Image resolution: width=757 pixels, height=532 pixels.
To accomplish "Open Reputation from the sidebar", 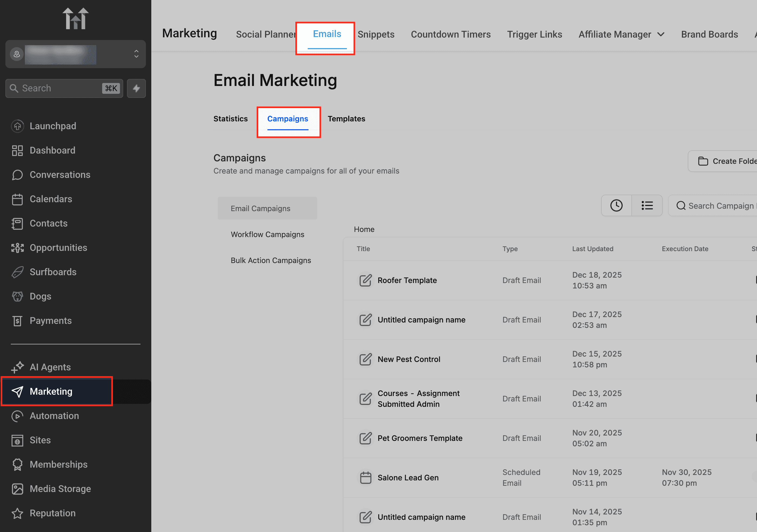I will pos(52,513).
